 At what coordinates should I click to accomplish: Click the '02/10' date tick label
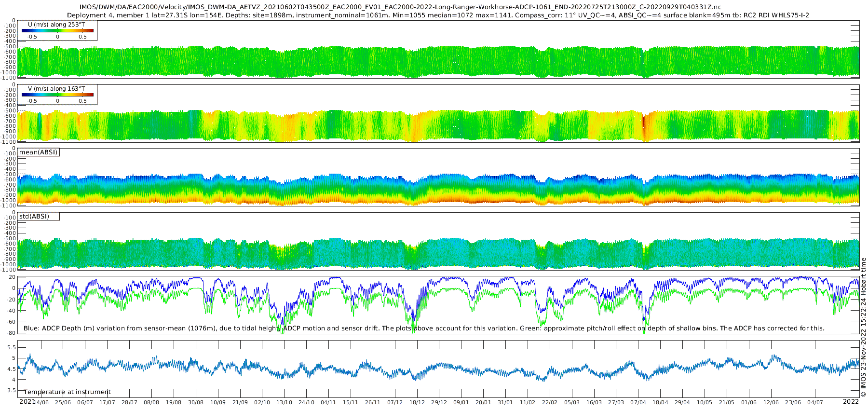[x=262, y=402]
